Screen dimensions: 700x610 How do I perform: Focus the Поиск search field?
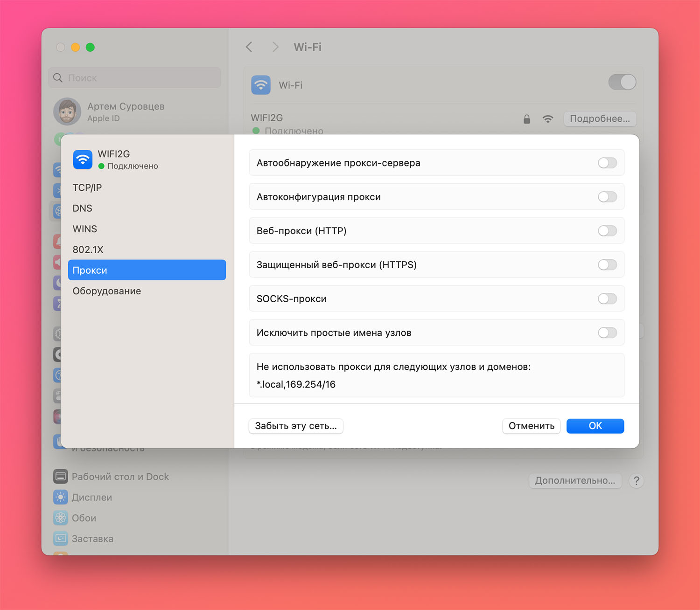click(134, 77)
